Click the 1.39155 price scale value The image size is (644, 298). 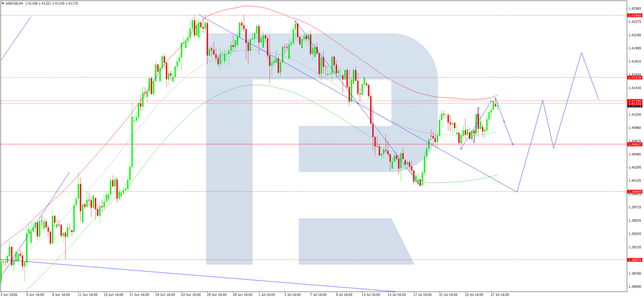[x=635, y=247]
